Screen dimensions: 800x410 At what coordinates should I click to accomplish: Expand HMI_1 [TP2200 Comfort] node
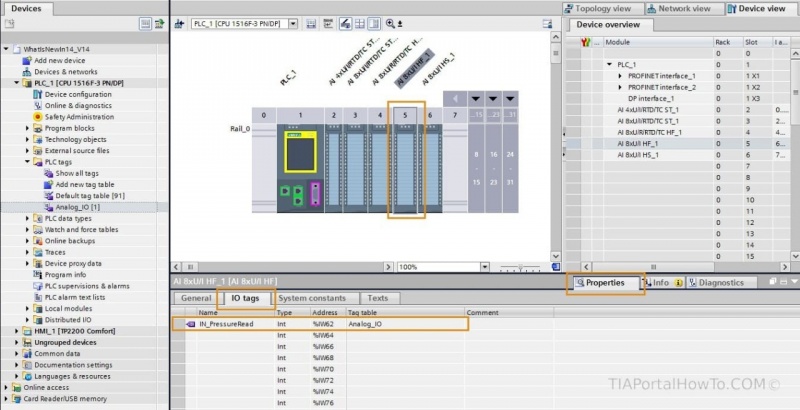coord(17,331)
